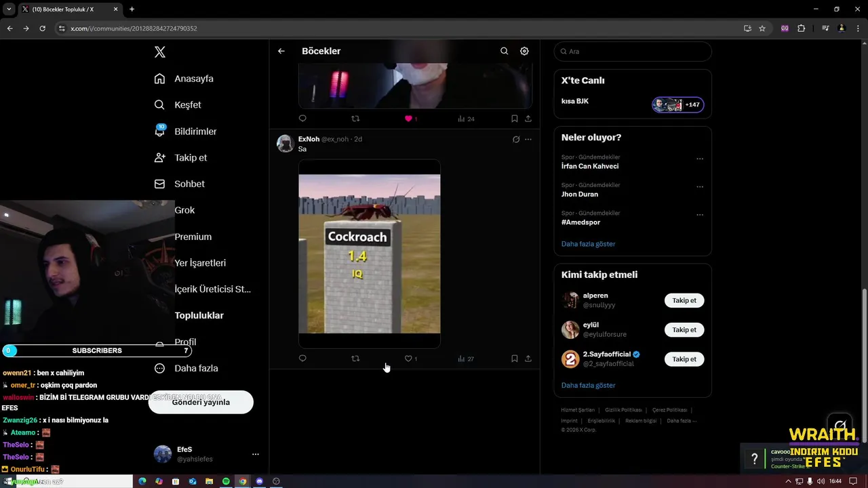Show more trends under Neler oluyor
Image resolution: width=868 pixels, height=488 pixels.
[588, 244]
